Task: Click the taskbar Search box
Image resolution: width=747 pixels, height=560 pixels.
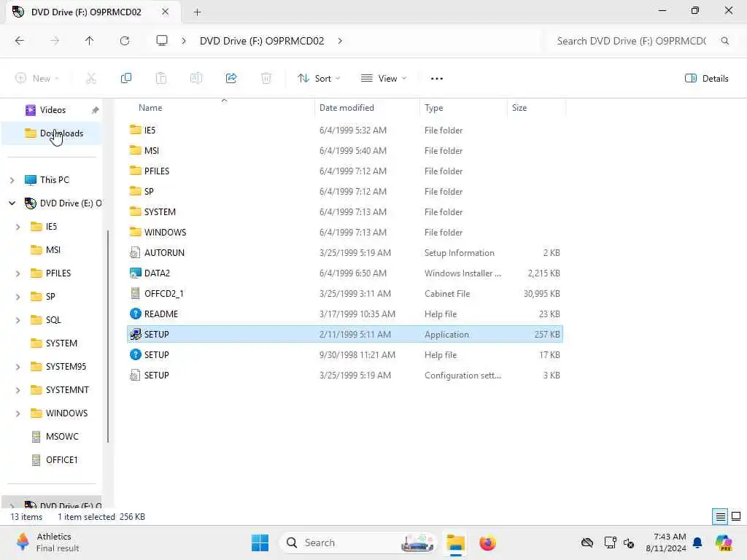Action: point(357,542)
